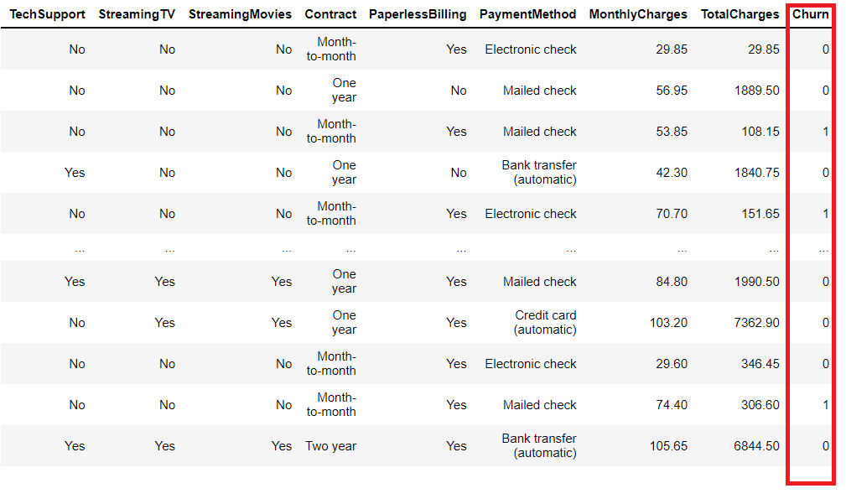Select the 84.80 MonthlyCharges cell
The image size is (846, 504).
672,282
